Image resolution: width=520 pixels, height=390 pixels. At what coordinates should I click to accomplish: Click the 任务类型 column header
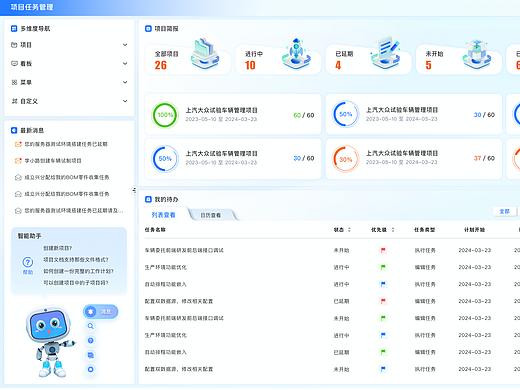point(425,230)
